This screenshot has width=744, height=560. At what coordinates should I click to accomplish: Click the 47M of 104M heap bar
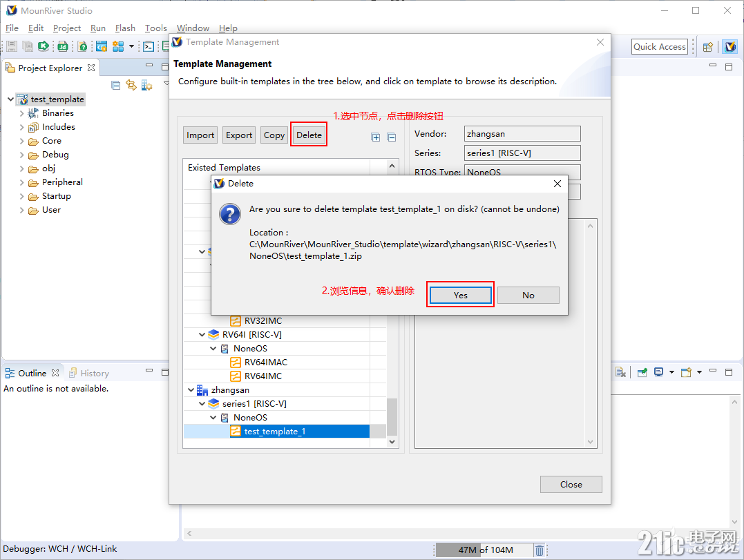tap(484, 550)
